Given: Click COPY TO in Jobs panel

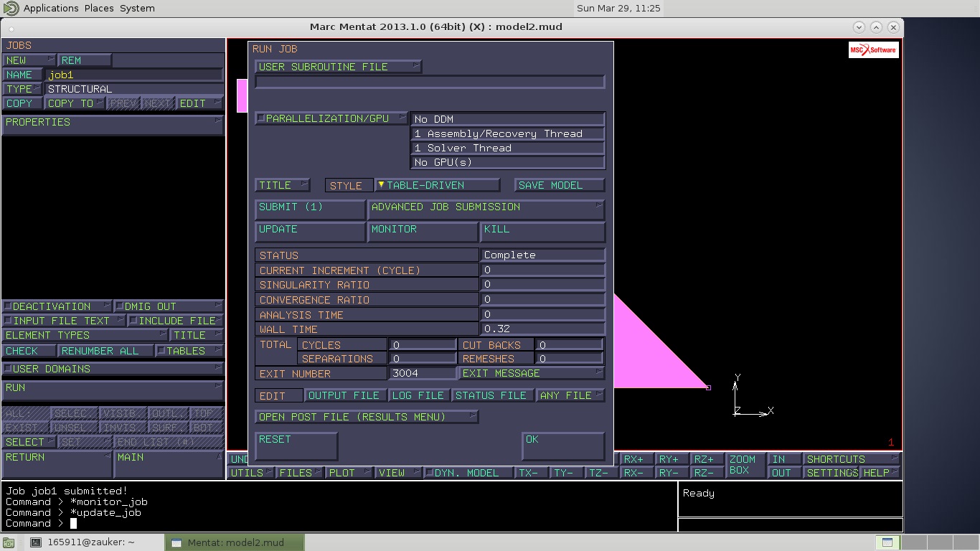Looking at the screenshot, I should [75, 103].
